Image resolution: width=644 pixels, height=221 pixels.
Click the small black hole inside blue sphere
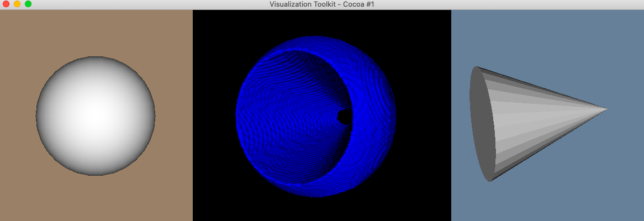click(345, 117)
